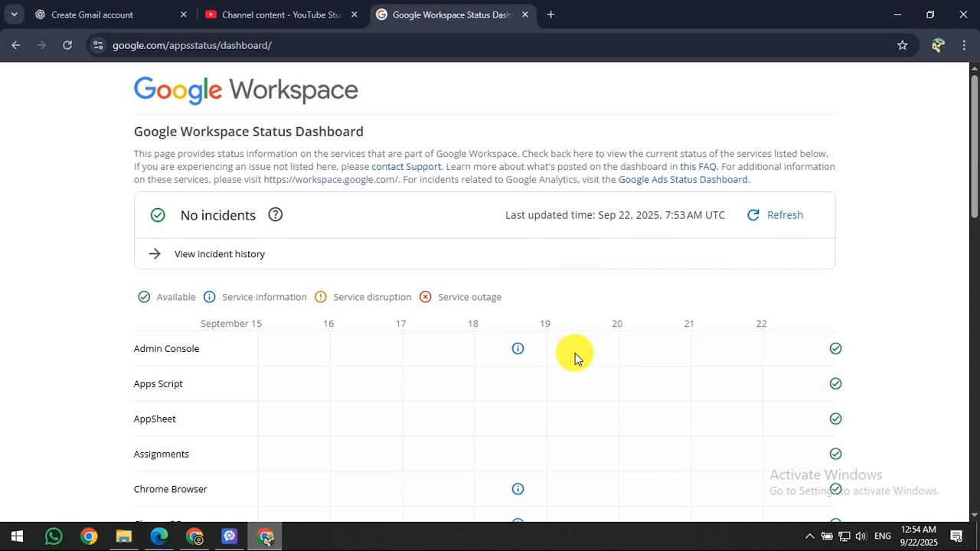The width and height of the screenshot is (980, 551).
Task: Click the Google Workspace logo
Action: click(x=246, y=90)
